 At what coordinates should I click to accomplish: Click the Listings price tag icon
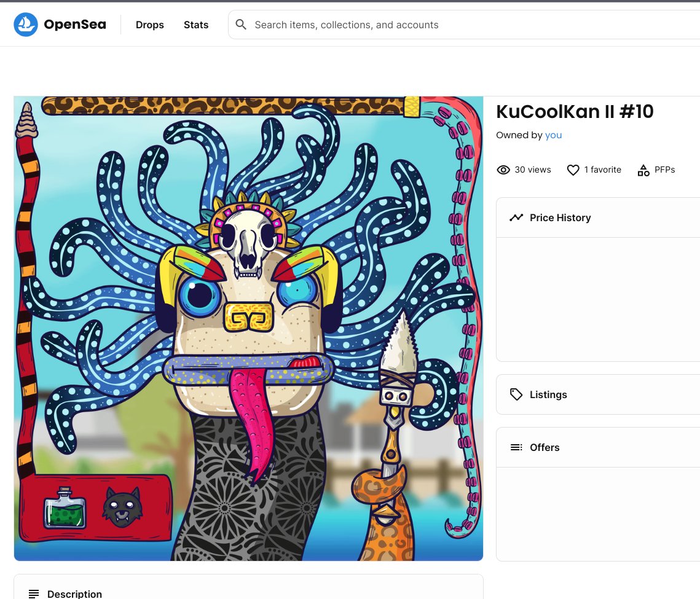[x=516, y=394]
